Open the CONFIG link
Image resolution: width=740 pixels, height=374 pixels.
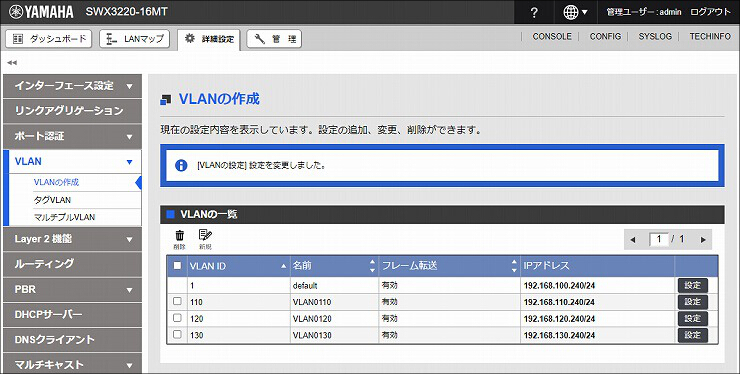[x=605, y=36]
